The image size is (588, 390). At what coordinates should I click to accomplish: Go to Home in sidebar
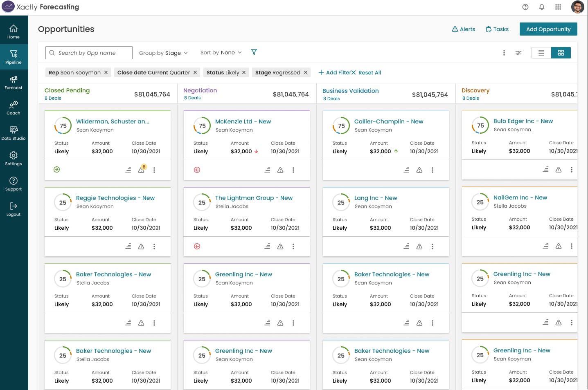(14, 31)
